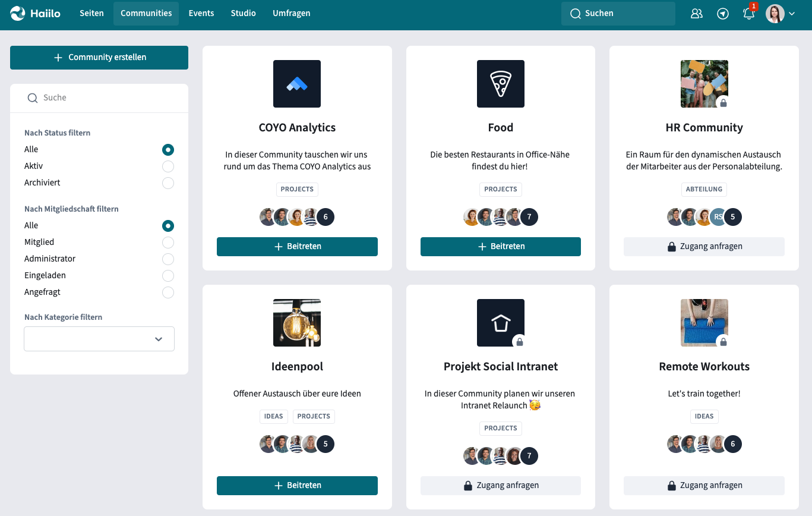Open the user profile menu chevron
The image size is (812, 516).
[x=792, y=14]
